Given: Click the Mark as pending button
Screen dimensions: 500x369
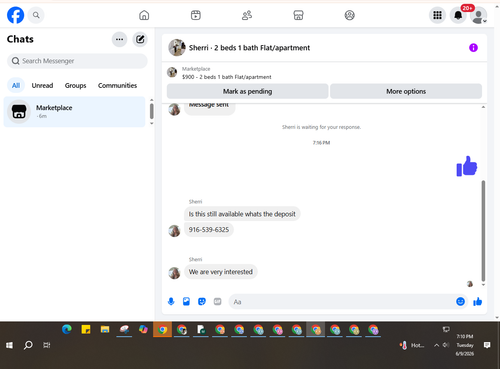Looking at the screenshot, I should tap(247, 91).
